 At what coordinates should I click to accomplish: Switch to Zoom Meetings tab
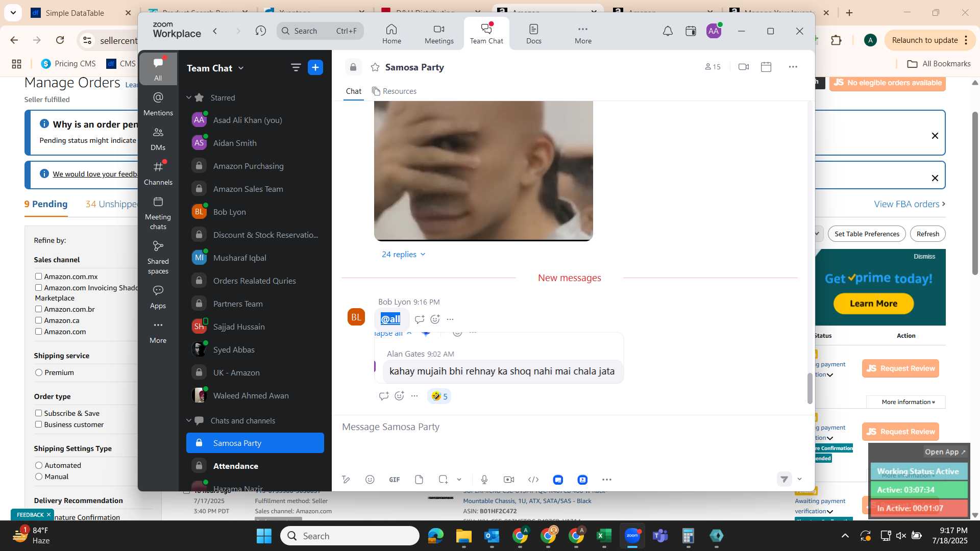click(x=439, y=34)
